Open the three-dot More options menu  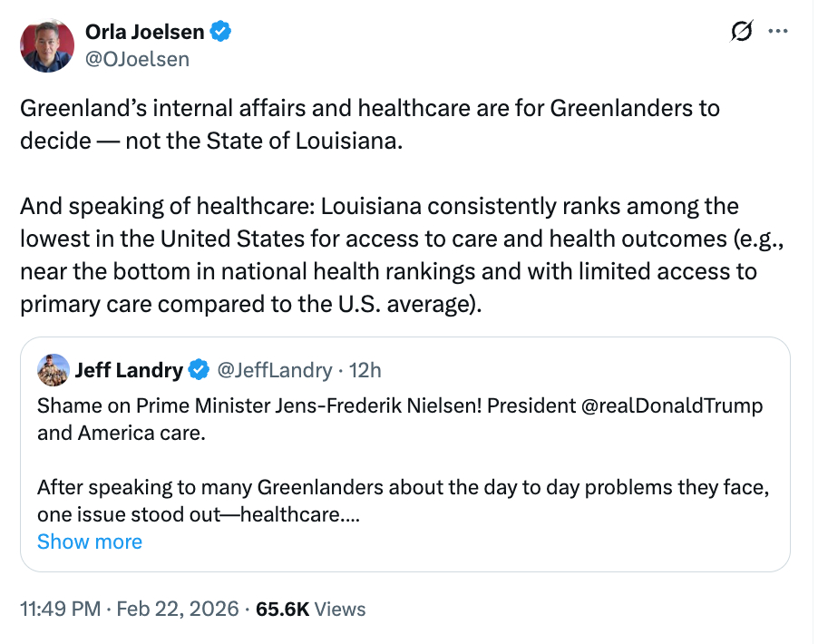[778, 32]
